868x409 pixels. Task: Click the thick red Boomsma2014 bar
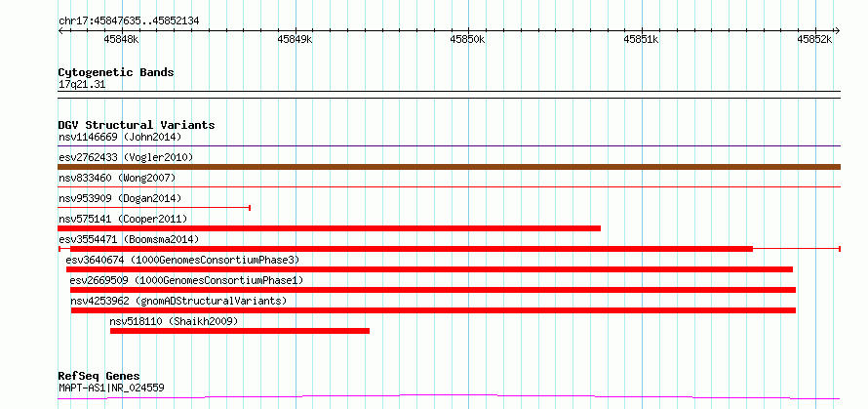412,249
